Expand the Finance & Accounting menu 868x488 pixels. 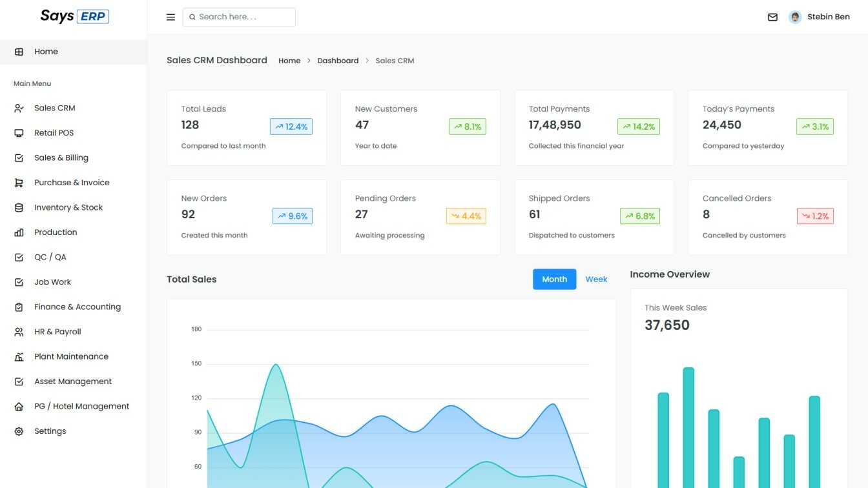(x=77, y=307)
